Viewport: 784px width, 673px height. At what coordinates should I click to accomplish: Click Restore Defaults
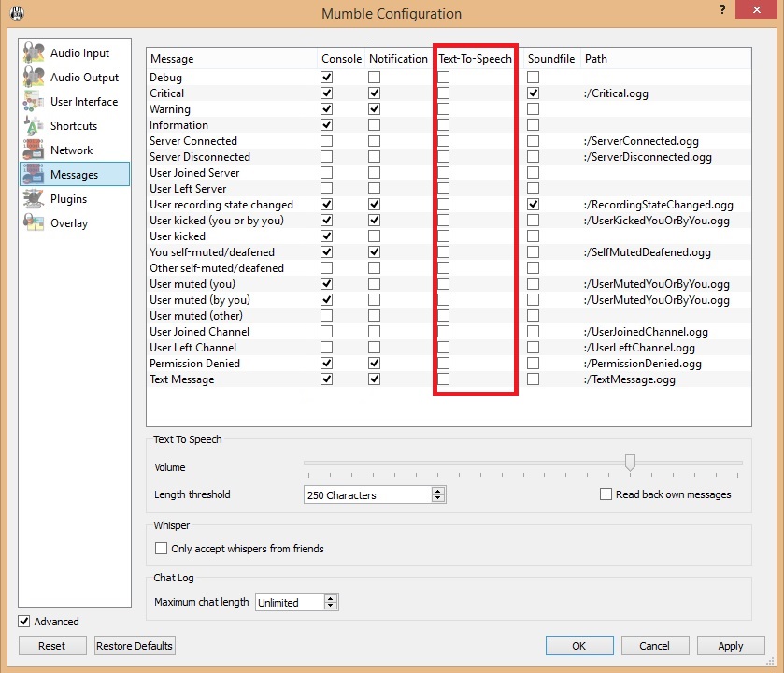tap(135, 646)
